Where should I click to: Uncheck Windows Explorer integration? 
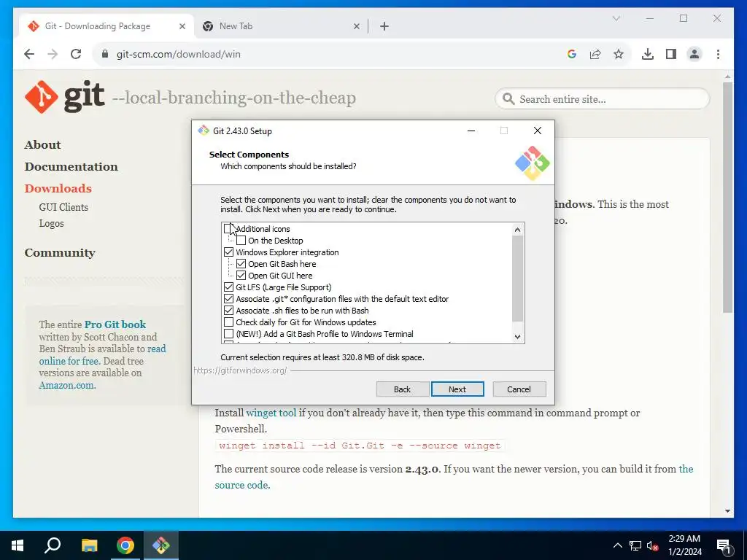tap(228, 252)
